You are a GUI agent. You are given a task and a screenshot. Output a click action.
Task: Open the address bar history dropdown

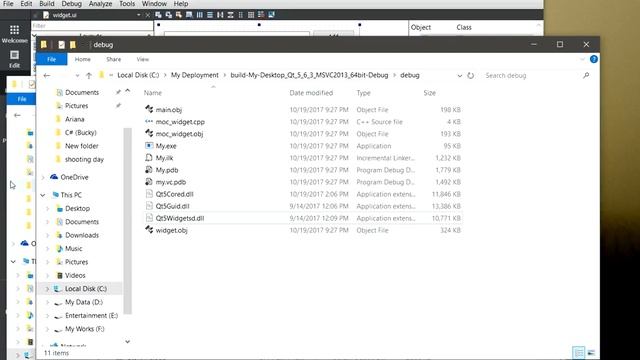pyautogui.click(x=460, y=76)
